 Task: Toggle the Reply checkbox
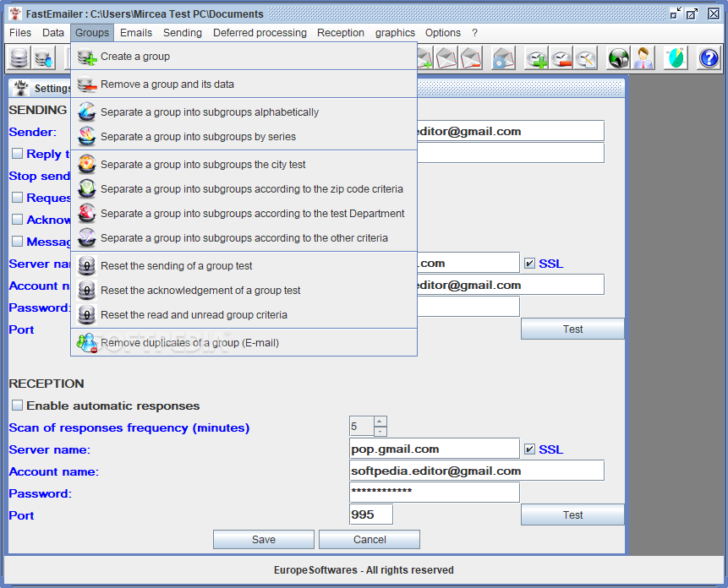tap(17, 154)
